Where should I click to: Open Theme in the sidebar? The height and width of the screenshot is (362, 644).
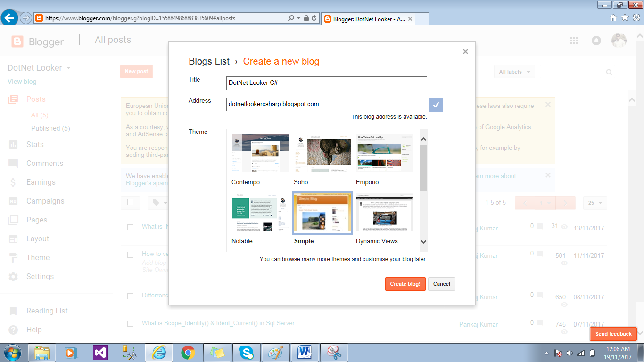pos(38,257)
